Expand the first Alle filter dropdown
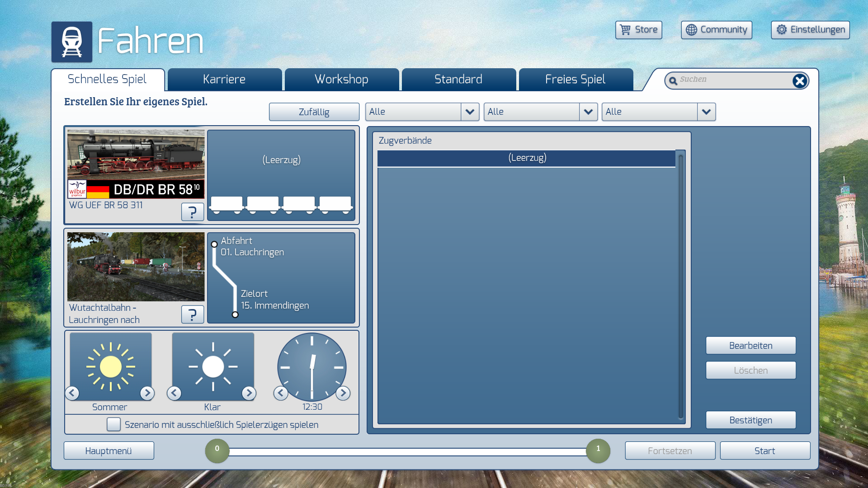This screenshot has height=488, width=868. coord(470,112)
